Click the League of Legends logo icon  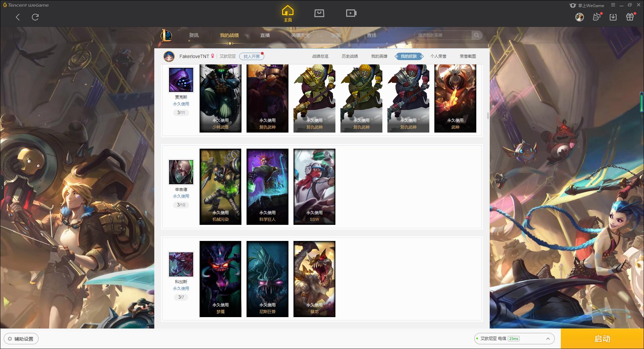pyautogui.click(x=166, y=35)
